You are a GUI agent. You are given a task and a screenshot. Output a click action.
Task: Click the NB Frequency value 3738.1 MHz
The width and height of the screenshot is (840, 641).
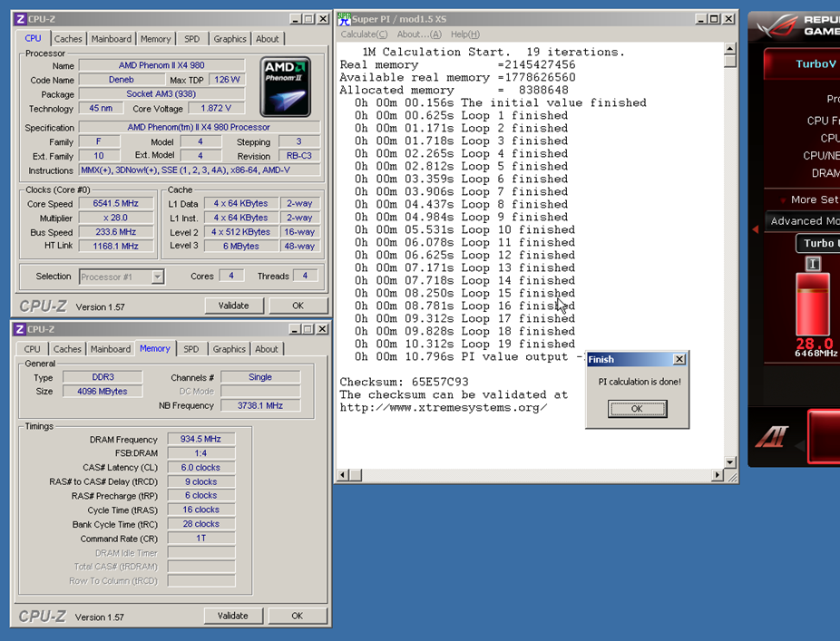[260, 406]
